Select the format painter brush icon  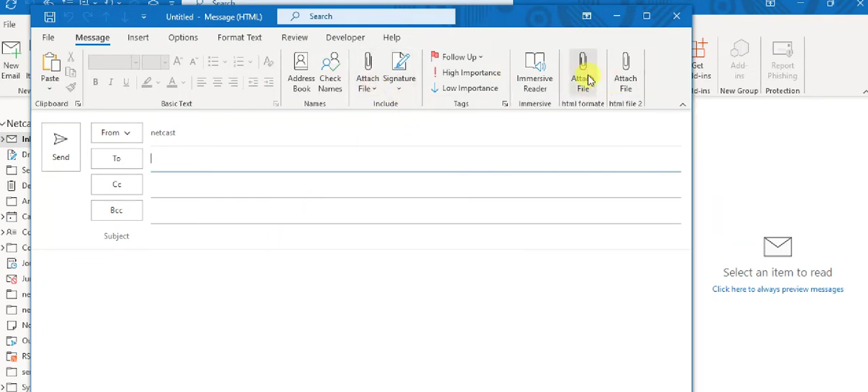click(71, 87)
